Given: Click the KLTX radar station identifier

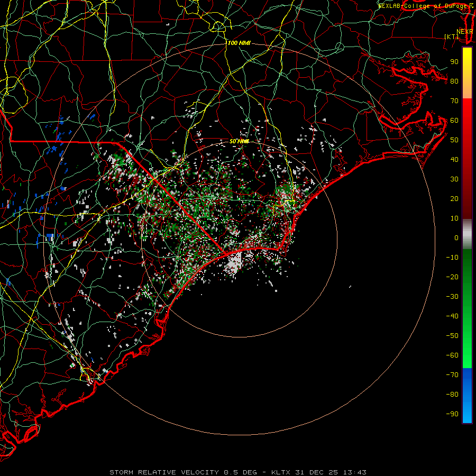Looking at the screenshot, I should pyautogui.click(x=281, y=472).
